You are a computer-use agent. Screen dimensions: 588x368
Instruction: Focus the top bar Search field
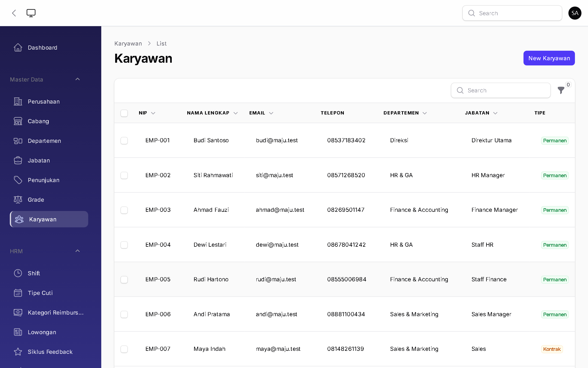click(x=512, y=13)
